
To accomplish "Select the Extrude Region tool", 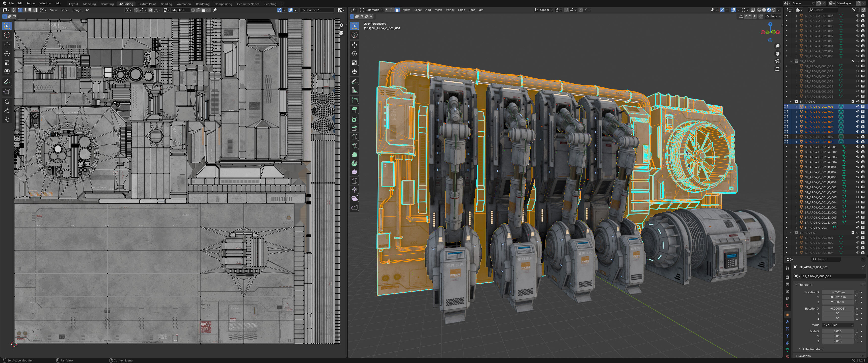I will pyautogui.click(x=355, y=110).
